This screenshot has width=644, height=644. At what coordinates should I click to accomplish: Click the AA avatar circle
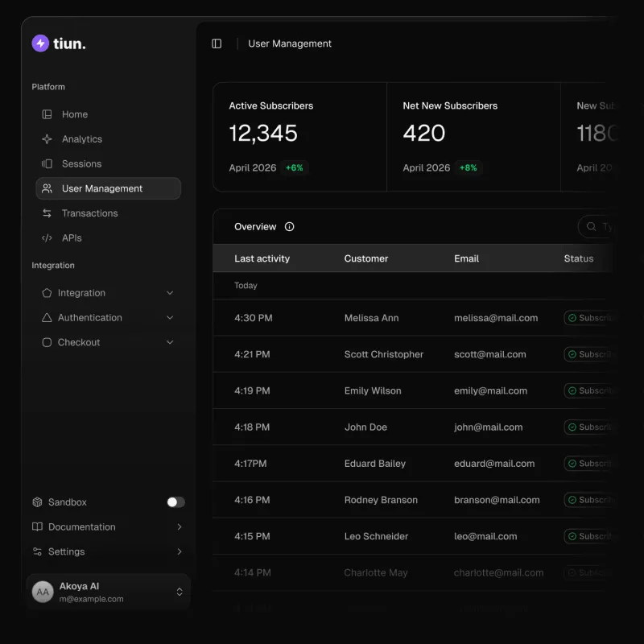(x=43, y=592)
